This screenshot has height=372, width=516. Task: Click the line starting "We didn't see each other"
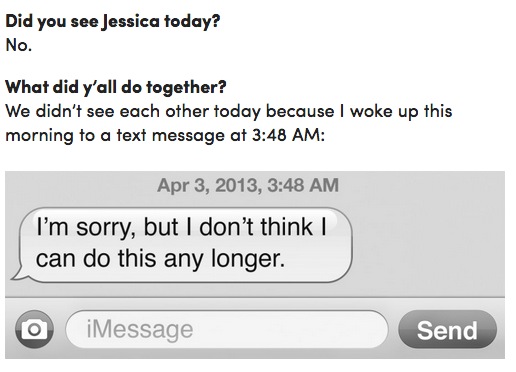(229, 111)
